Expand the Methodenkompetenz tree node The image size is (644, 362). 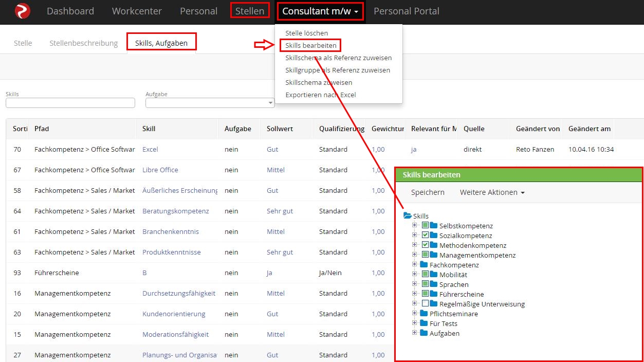click(415, 245)
